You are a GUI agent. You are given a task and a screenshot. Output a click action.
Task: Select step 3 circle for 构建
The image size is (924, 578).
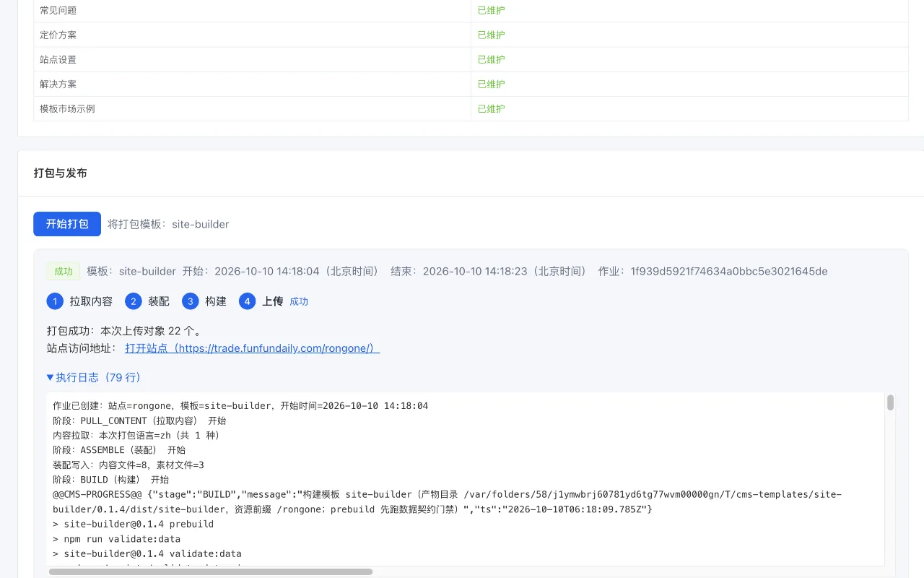[x=190, y=301]
